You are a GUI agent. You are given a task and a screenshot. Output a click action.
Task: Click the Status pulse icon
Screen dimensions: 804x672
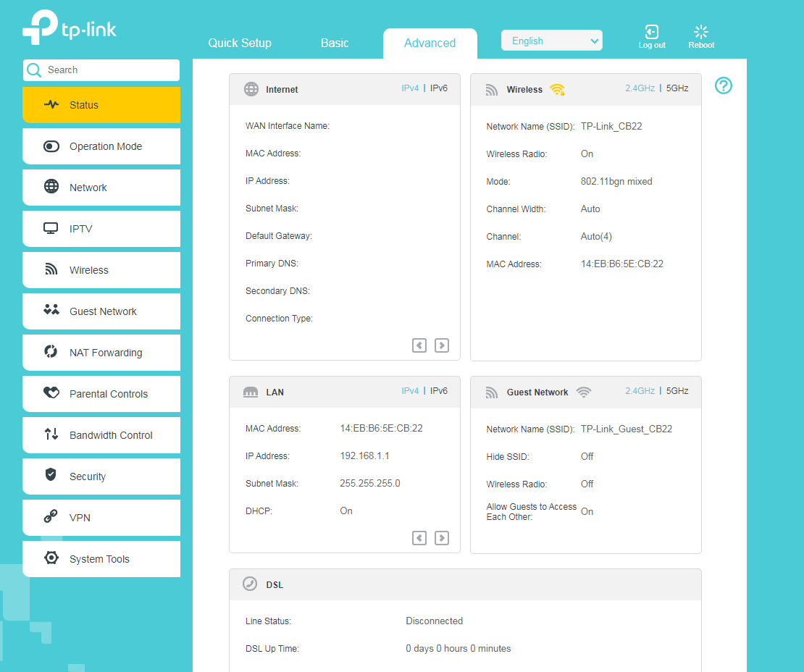(51, 104)
